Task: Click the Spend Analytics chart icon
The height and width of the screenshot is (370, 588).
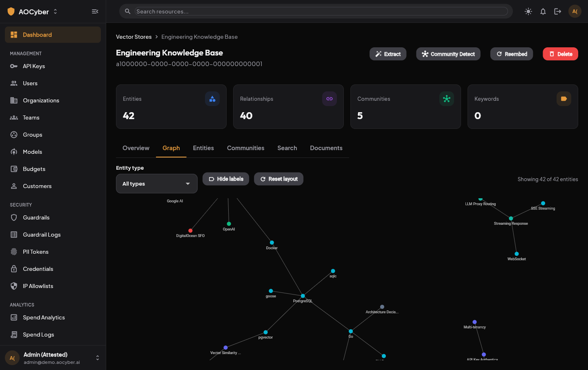Action: tap(14, 317)
